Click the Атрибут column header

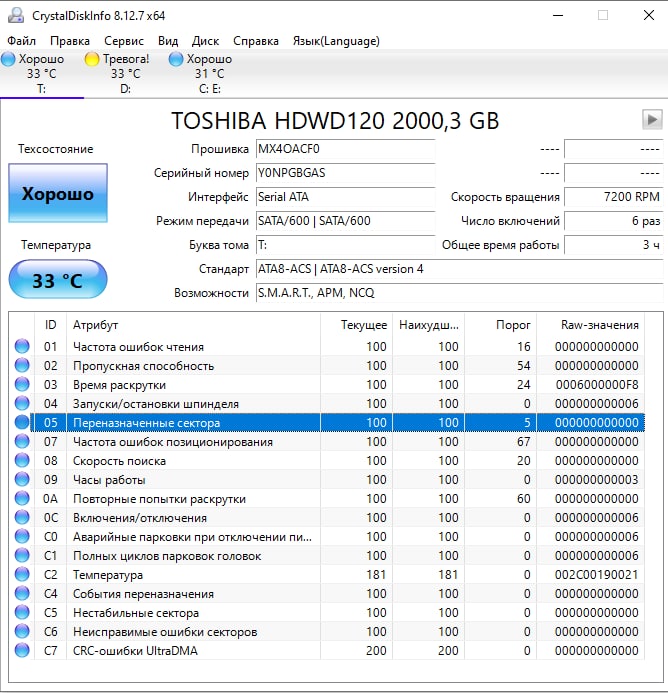193,325
